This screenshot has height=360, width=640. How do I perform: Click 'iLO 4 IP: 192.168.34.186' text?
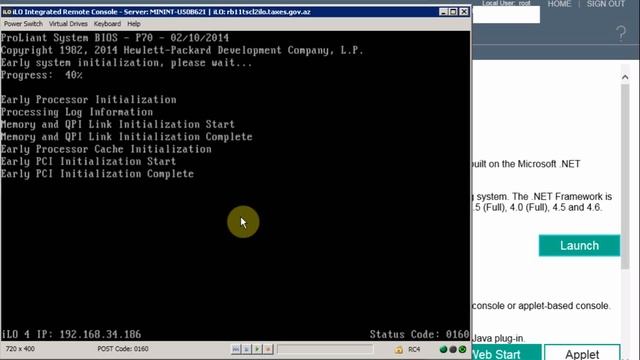point(71,335)
